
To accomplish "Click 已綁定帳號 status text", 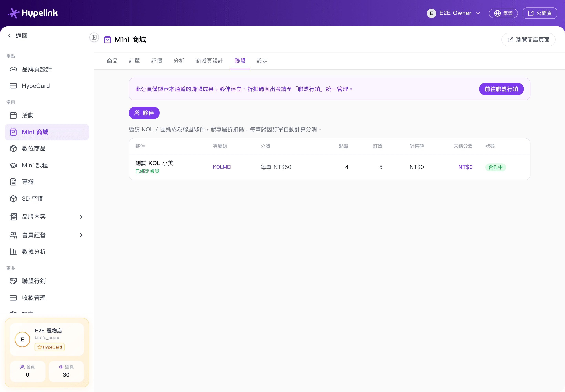I will (x=147, y=171).
